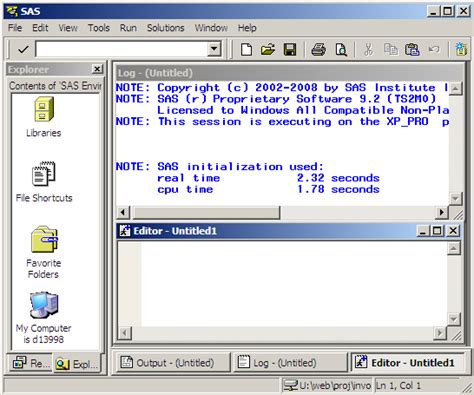This screenshot has height=395, width=474.
Task: Click the Editor horizontal scroll left arrow
Action: 125,333
